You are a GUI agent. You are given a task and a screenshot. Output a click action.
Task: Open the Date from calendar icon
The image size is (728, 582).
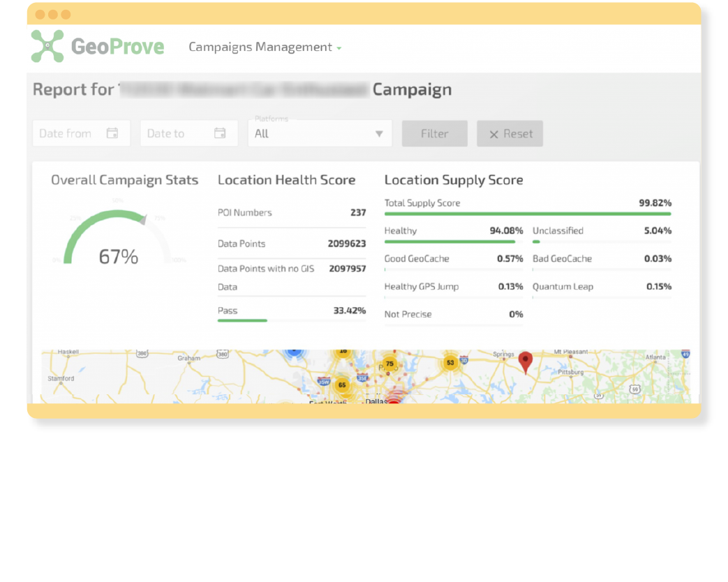point(112,133)
